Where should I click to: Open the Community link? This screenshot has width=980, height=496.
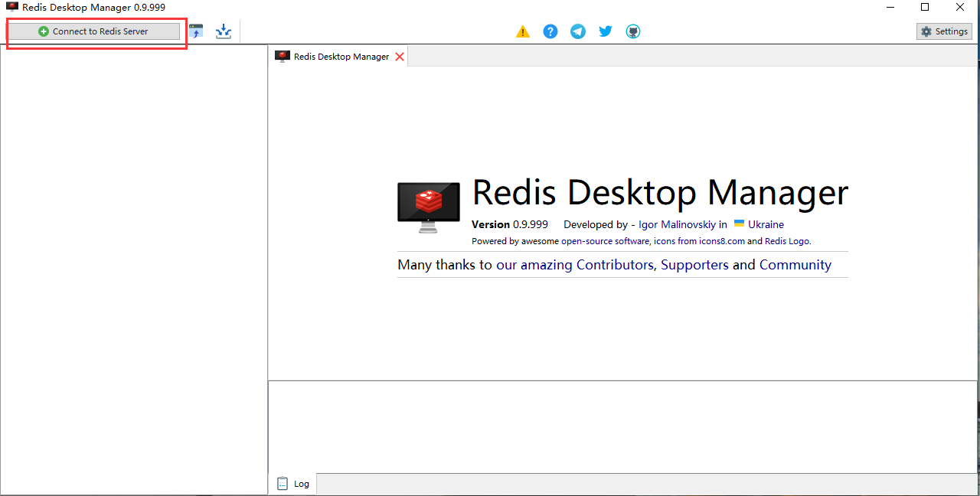tap(795, 265)
